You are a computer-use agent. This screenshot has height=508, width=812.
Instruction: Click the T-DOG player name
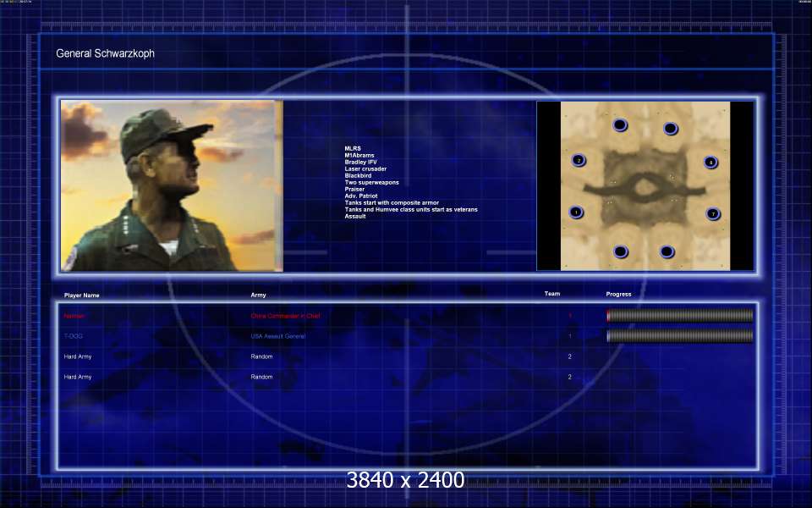point(73,336)
